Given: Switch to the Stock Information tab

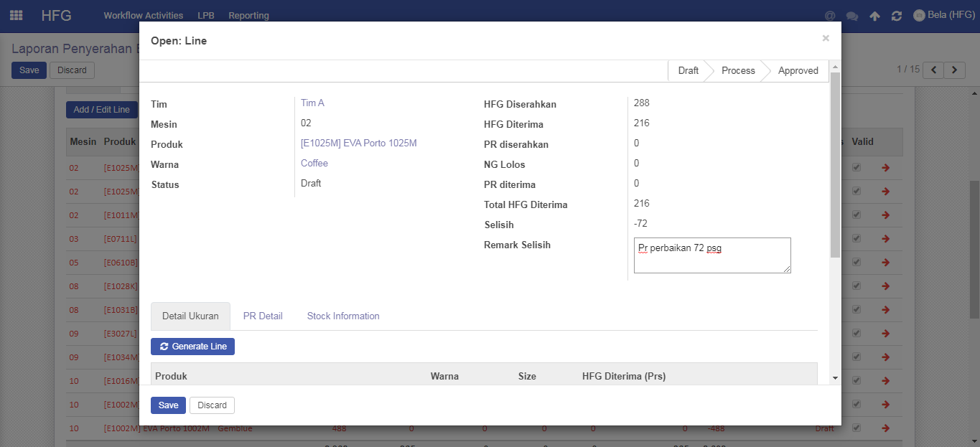Looking at the screenshot, I should [x=343, y=316].
